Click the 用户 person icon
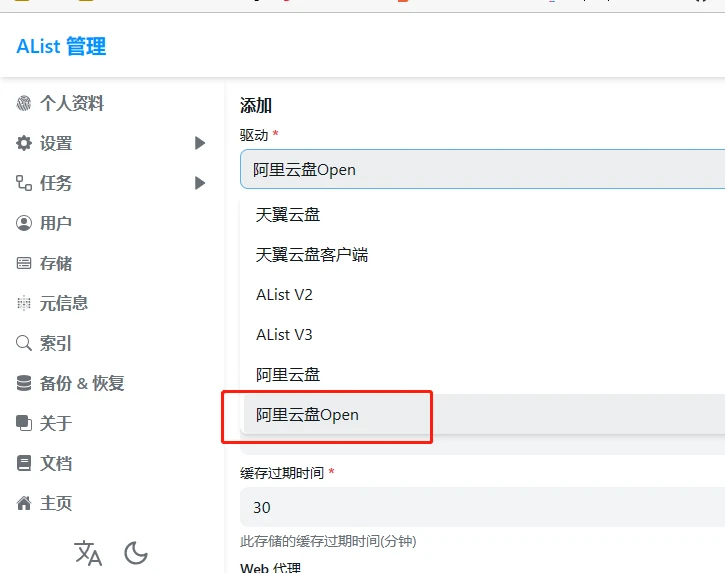This screenshot has height=573, width=725. [24, 223]
